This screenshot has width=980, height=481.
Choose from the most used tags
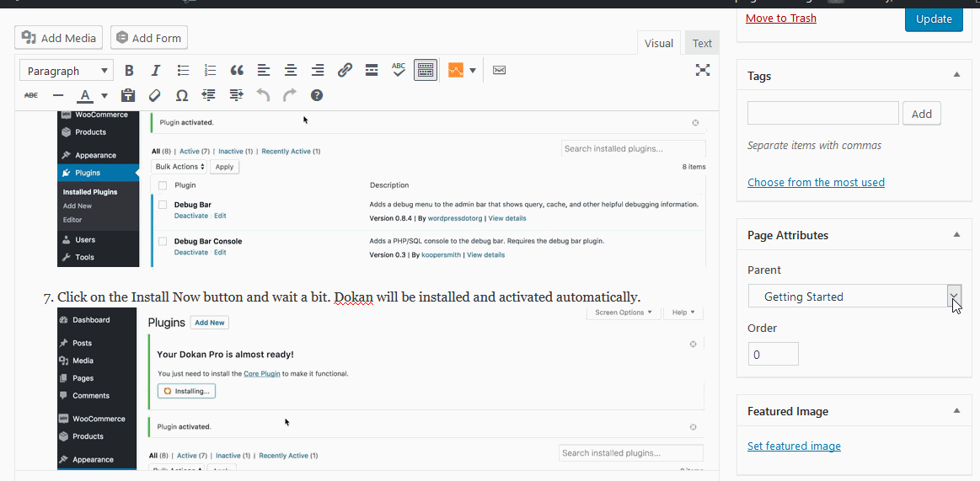pos(816,183)
